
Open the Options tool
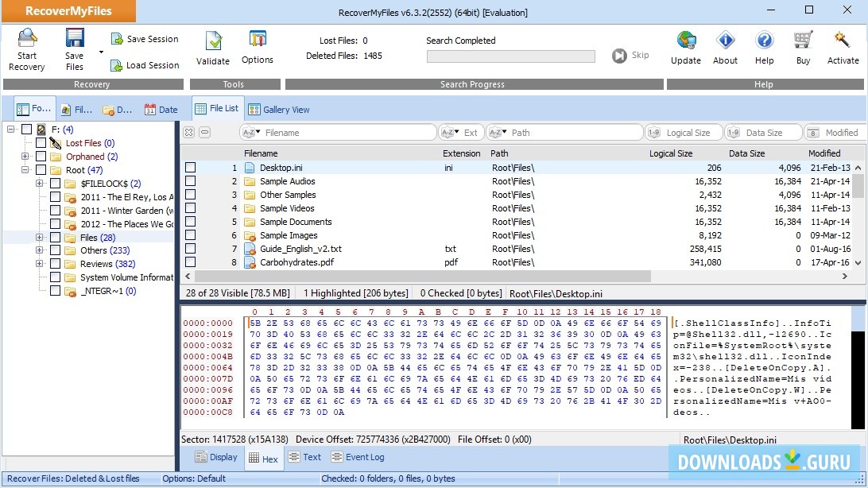tap(258, 40)
